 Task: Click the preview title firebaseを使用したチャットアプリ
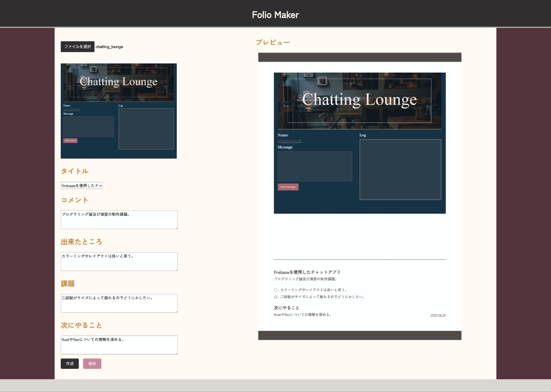coord(307,272)
